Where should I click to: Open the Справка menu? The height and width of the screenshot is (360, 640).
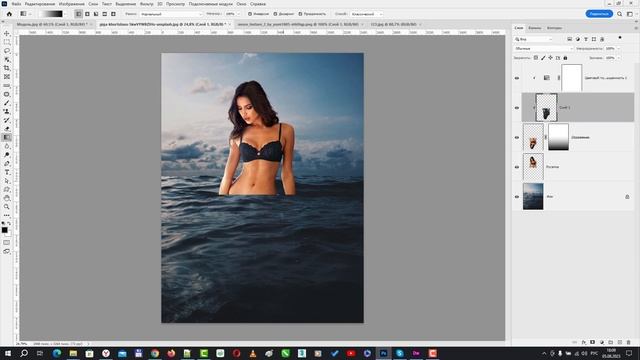coord(258,4)
